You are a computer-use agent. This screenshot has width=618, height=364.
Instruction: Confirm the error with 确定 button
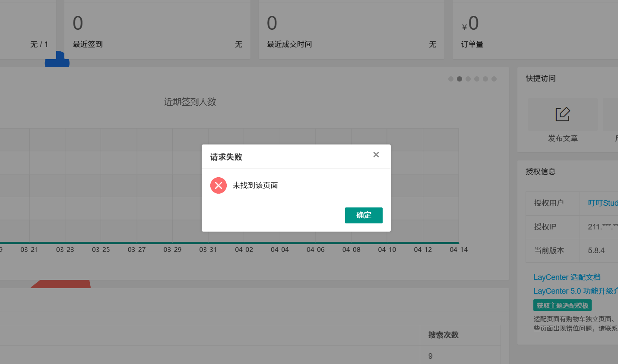click(x=364, y=215)
